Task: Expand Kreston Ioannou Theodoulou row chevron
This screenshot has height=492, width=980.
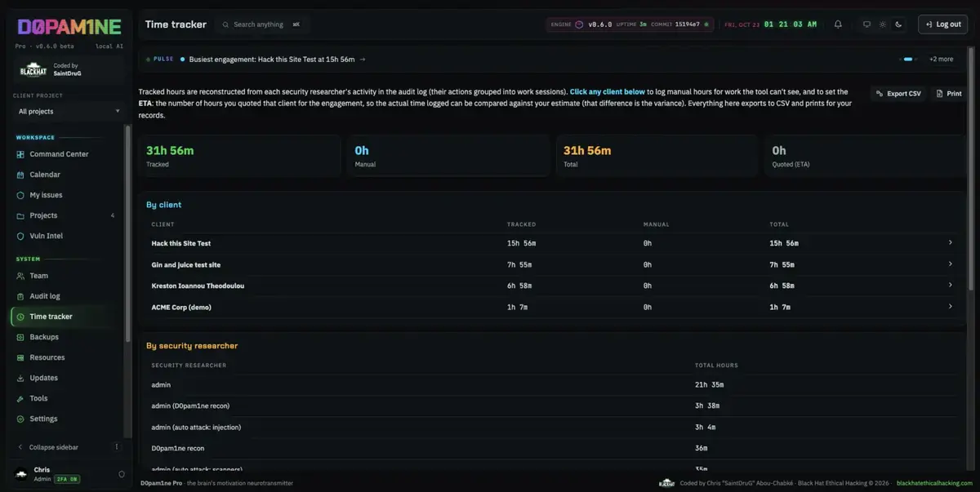Action: tap(950, 286)
